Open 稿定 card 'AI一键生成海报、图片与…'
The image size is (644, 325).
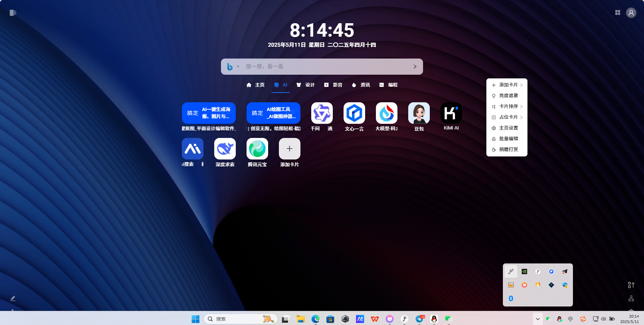click(x=208, y=113)
